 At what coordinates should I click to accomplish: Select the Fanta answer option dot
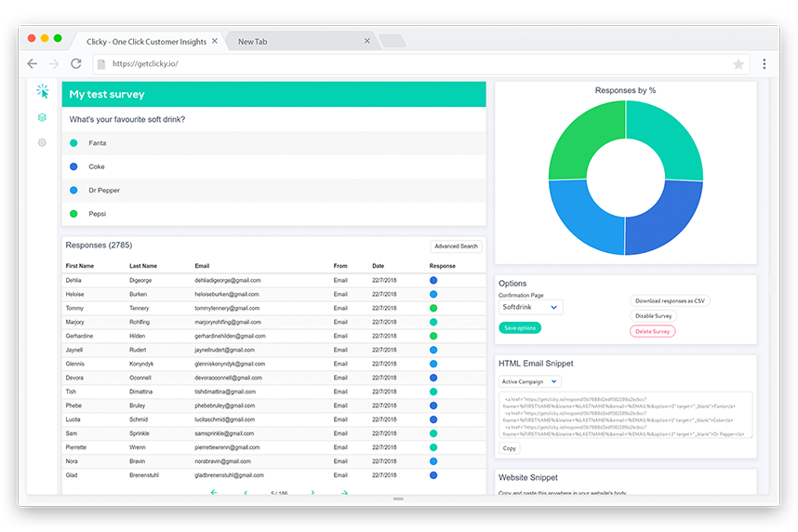[73, 143]
